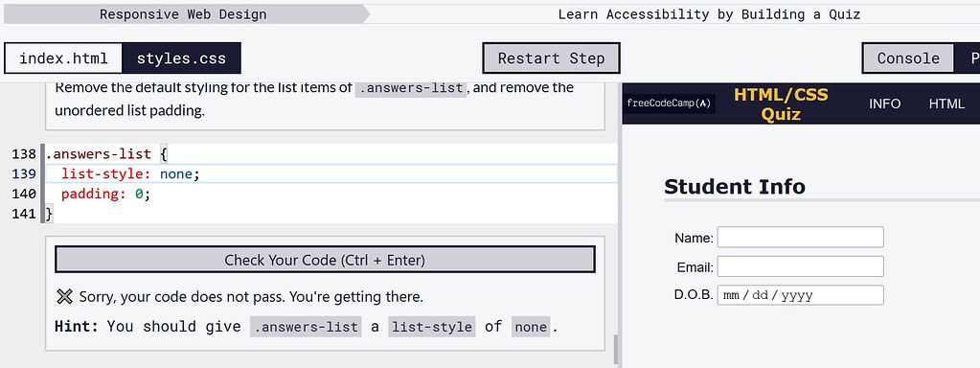Click the editor vertical scrollbar thumb
Screen dimensions: 980x368
(616, 350)
